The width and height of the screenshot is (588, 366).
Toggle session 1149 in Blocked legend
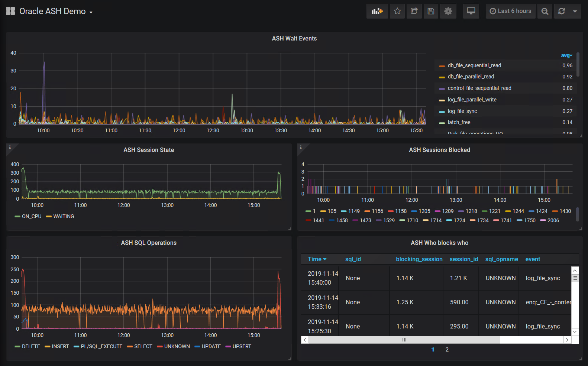coord(354,211)
